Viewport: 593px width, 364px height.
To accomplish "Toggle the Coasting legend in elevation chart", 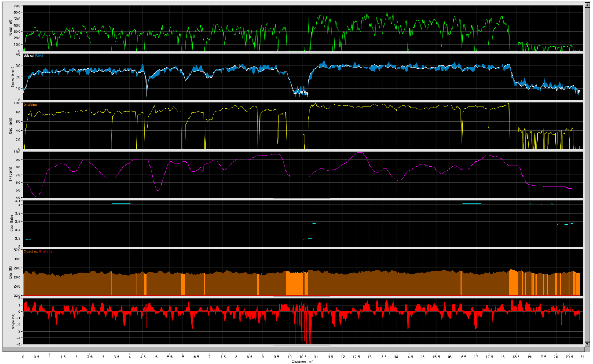I will [x=31, y=252].
